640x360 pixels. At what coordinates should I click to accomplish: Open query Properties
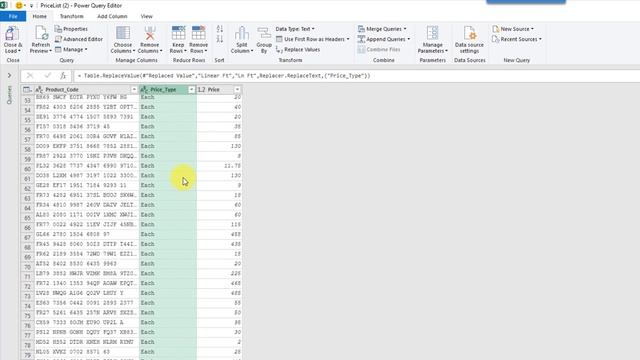click(x=71, y=29)
